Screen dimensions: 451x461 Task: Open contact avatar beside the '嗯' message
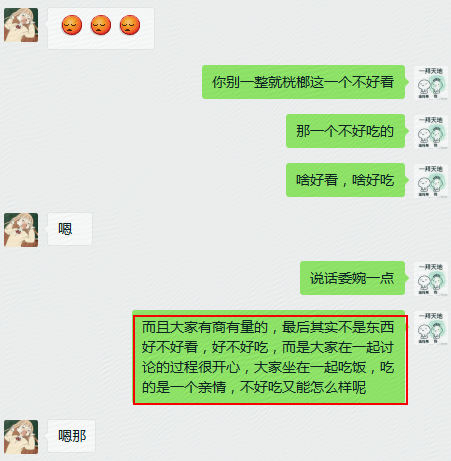pos(21,230)
